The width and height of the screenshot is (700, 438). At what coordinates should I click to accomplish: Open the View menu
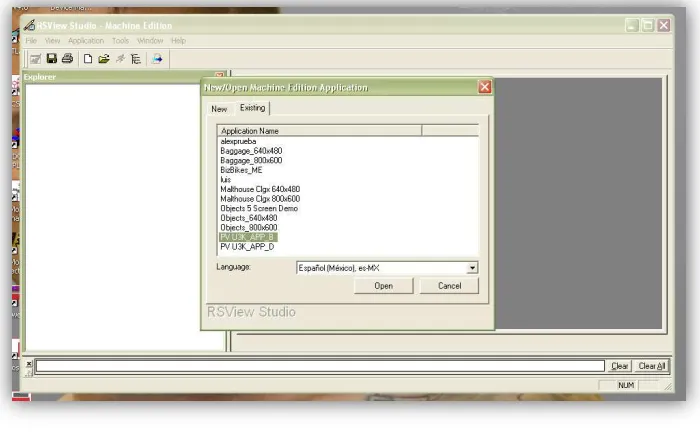52,41
